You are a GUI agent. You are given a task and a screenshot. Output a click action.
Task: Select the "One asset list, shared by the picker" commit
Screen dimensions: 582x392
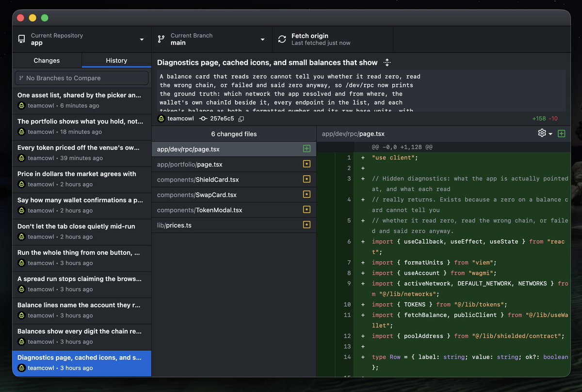tap(82, 100)
